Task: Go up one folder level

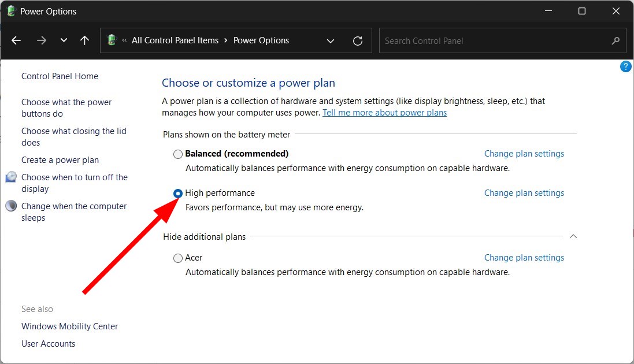Action: click(85, 40)
